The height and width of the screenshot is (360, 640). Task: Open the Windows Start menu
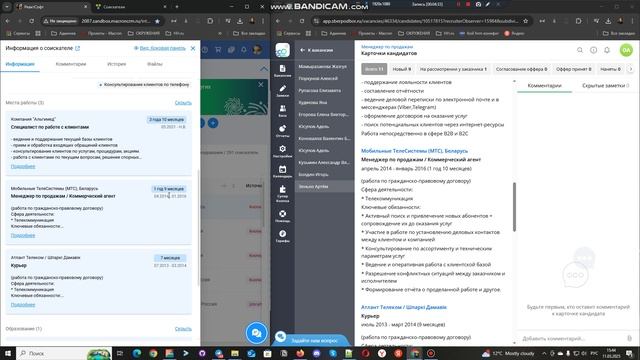tap(8, 353)
